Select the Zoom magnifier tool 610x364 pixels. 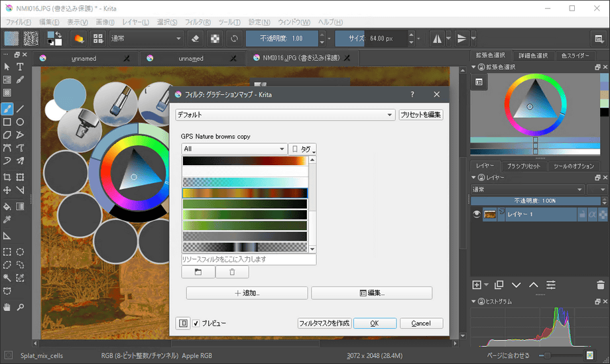pyautogui.click(x=21, y=307)
